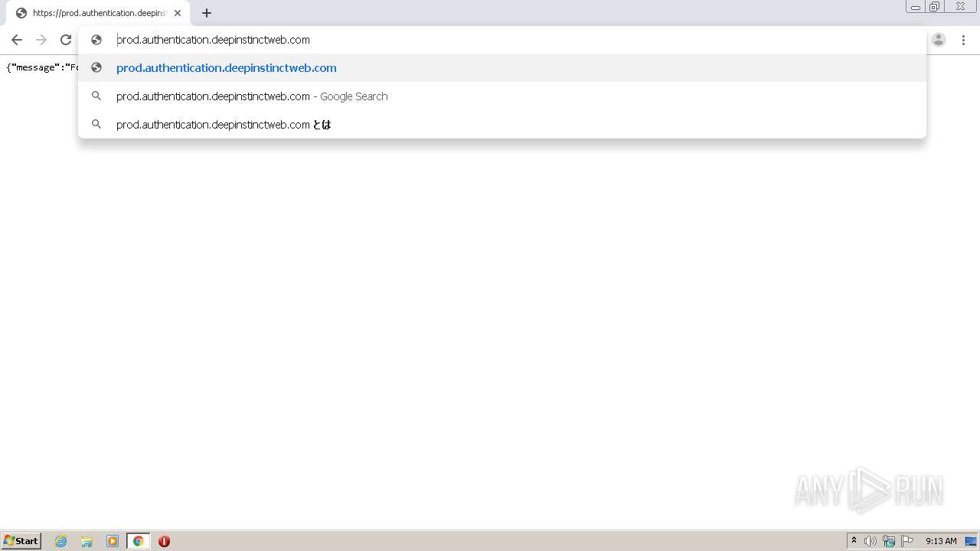Open the volume speaker tray icon

click(x=871, y=541)
